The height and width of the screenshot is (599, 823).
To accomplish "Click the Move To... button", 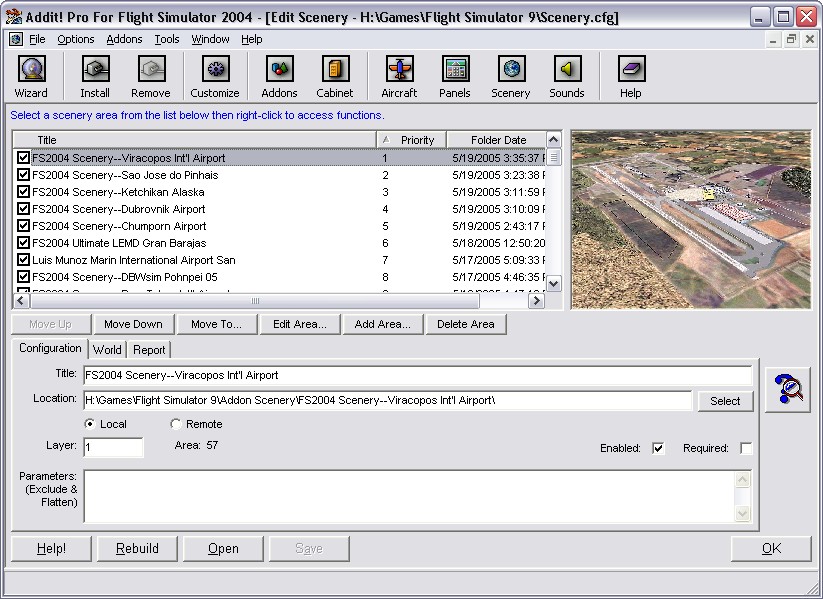I will [x=216, y=324].
